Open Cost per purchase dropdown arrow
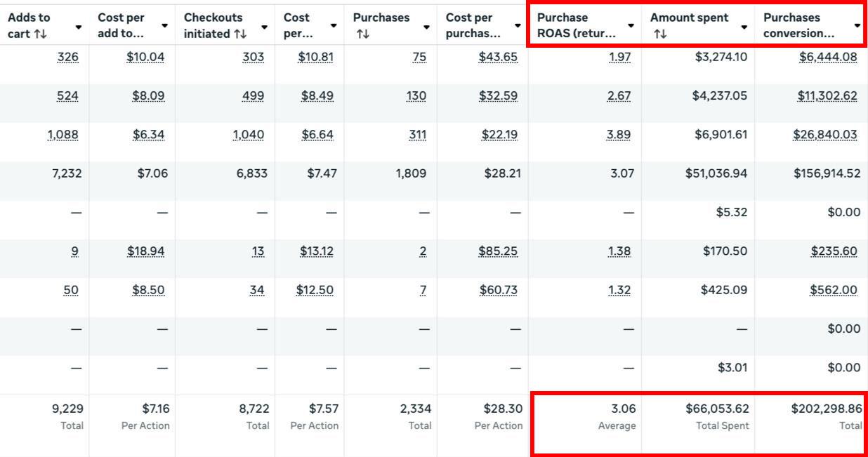Screen dimensions: 868x457 coord(518,26)
